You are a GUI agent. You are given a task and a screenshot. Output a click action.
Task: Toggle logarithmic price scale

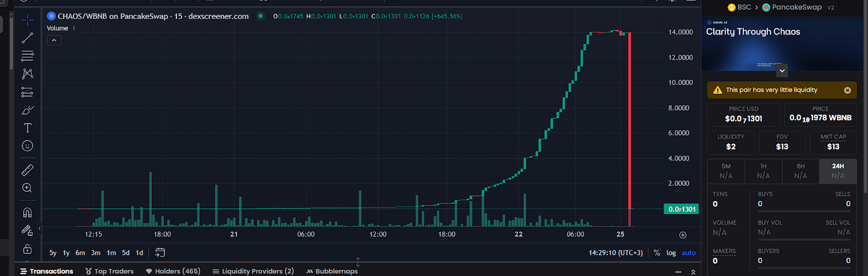(x=671, y=253)
